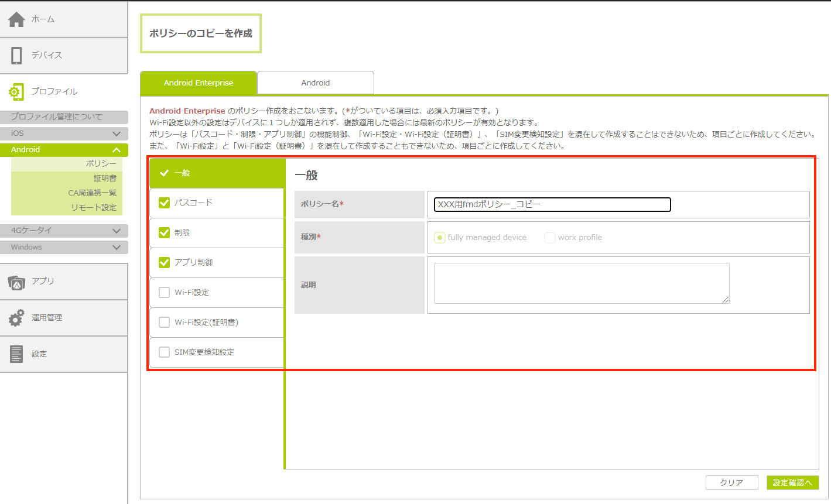
Task: Select the Android Enterprise tab
Action: [x=199, y=83]
